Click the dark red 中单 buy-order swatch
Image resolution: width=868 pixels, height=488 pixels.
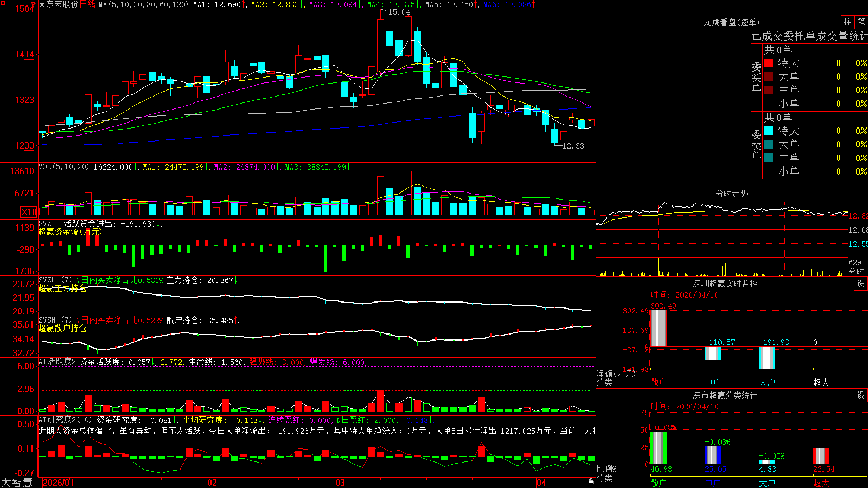(x=768, y=89)
